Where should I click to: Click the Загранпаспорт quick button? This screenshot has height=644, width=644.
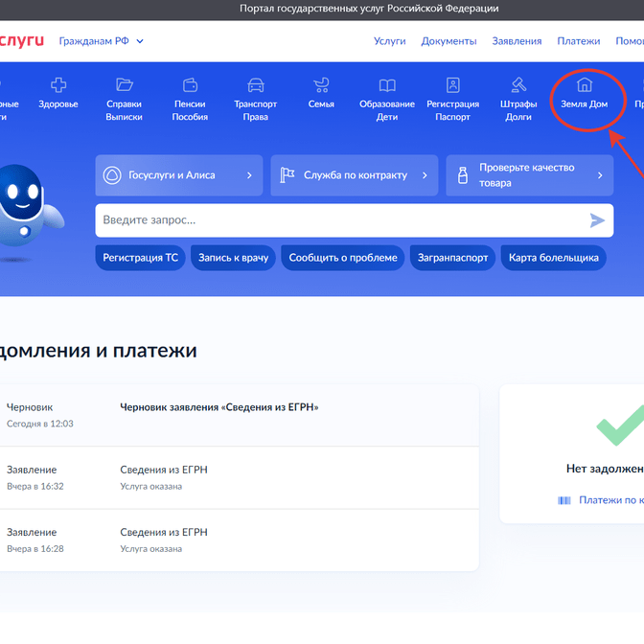[452, 258]
